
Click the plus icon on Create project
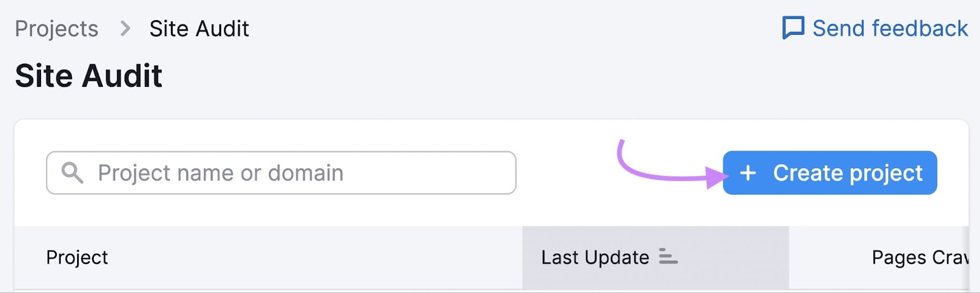pyautogui.click(x=748, y=173)
